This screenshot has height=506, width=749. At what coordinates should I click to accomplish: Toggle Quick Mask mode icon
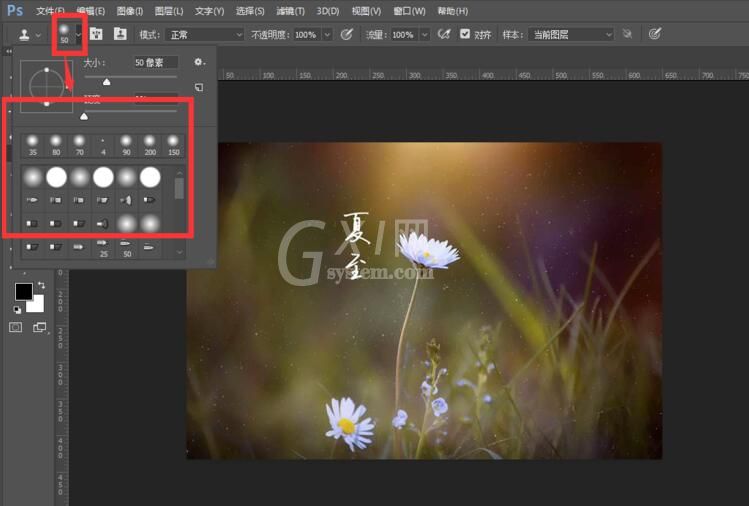click(x=16, y=327)
